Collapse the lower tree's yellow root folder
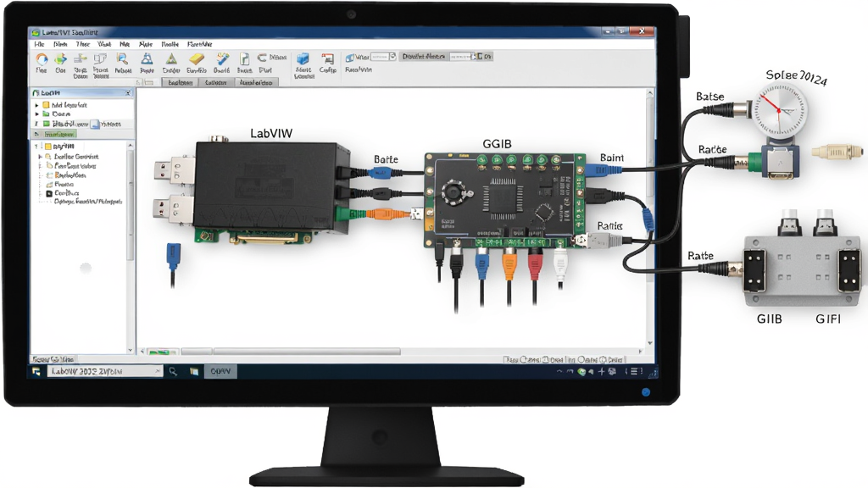Screen dimensions: 868x488 37,147
